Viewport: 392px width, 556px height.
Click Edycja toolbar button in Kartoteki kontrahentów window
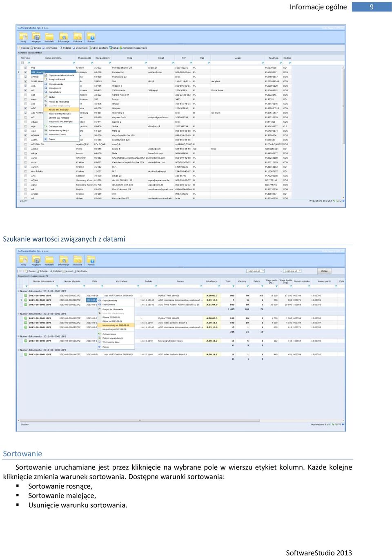click(x=36, y=48)
